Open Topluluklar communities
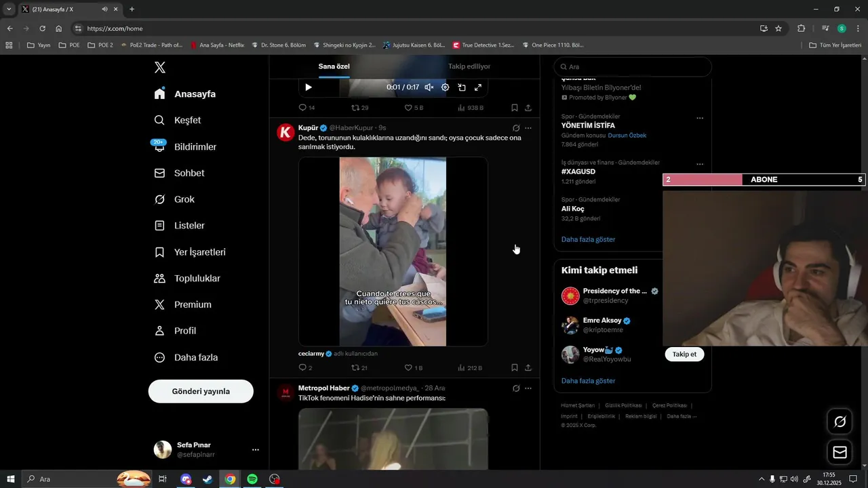 [x=187, y=279]
